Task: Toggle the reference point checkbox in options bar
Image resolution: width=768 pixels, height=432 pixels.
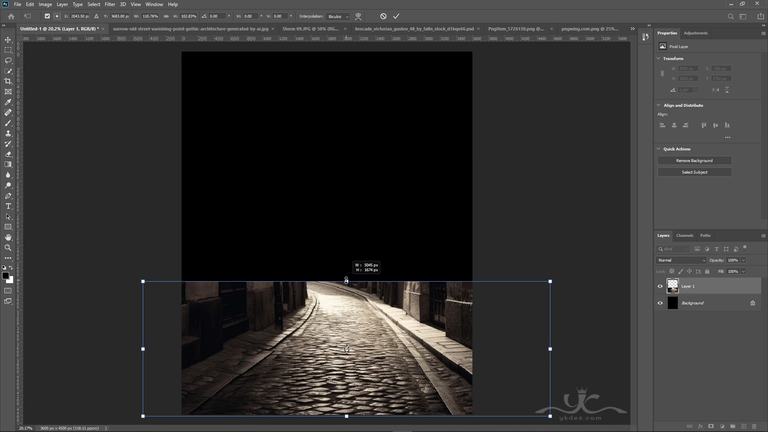Action: [x=47, y=16]
